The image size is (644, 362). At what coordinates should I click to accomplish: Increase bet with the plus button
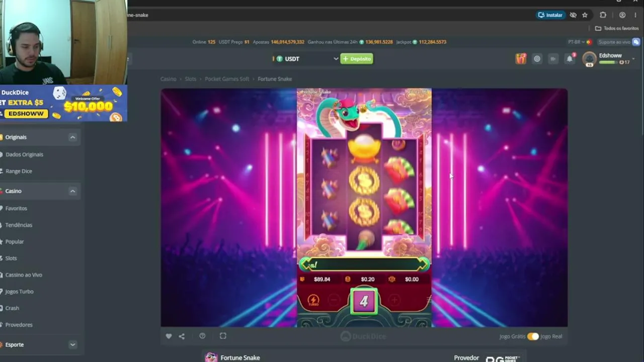tap(394, 300)
